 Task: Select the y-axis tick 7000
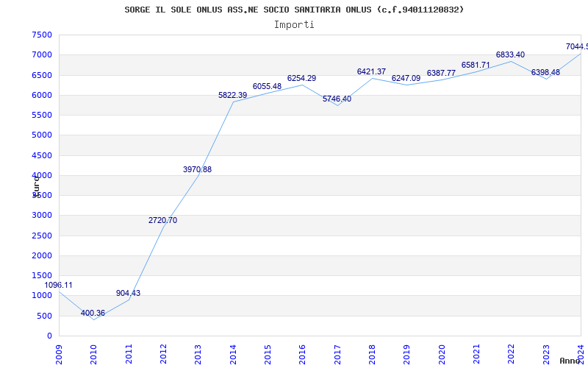tap(42, 54)
